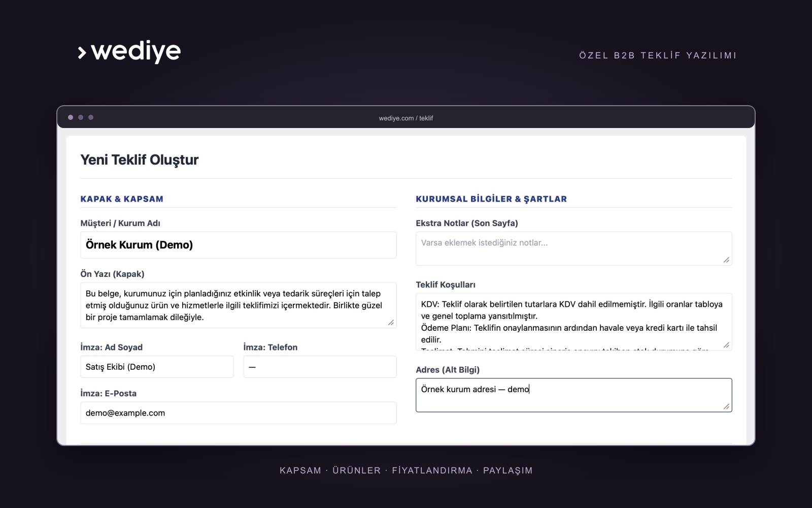Screen dimensions: 812x508
Task: Click the KURUMSAL BİLGİLER & ŞARTLAR title
Action: click(x=491, y=199)
